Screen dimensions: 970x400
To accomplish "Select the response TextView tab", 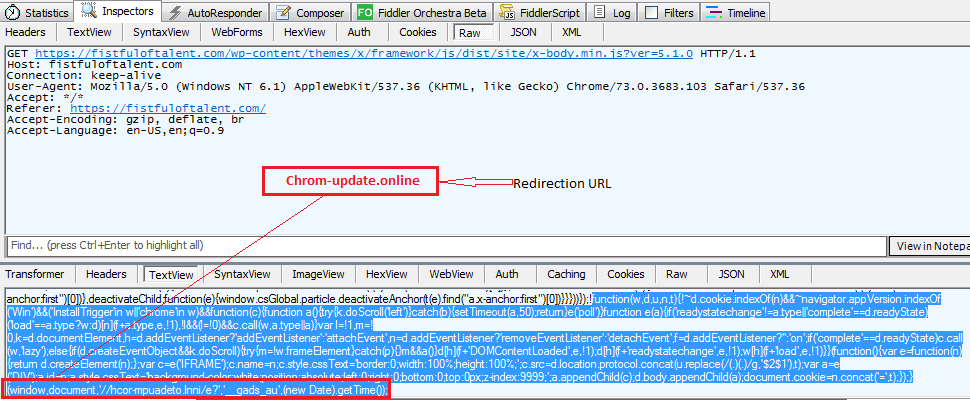I will click(x=171, y=274).
